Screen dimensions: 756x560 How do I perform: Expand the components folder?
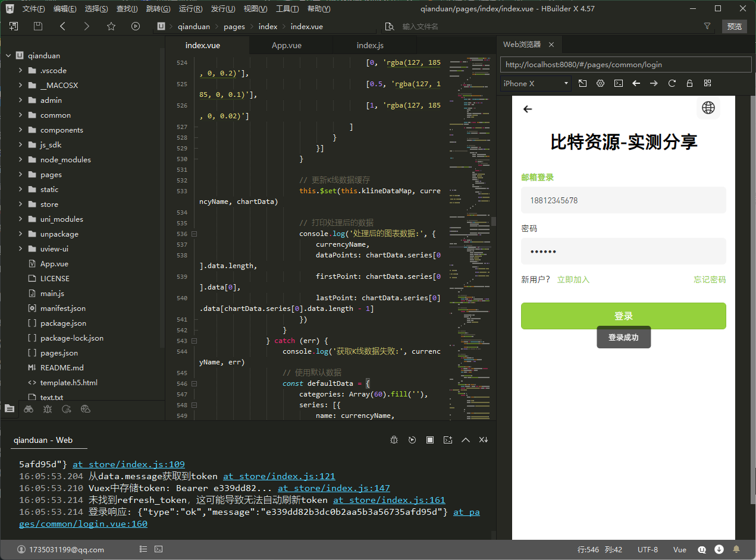point(21,130)
